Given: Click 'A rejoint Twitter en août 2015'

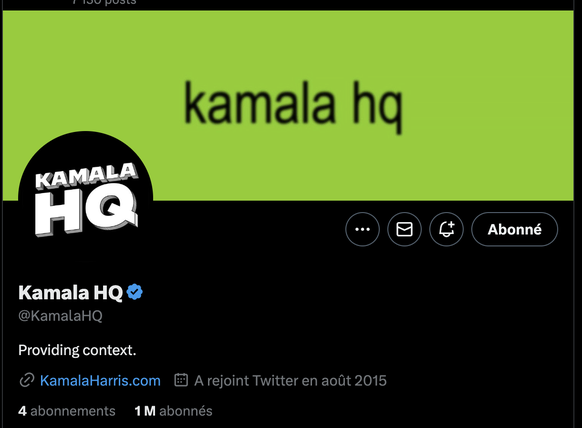Looking at the screenshot, I should (x=290, y=380).
